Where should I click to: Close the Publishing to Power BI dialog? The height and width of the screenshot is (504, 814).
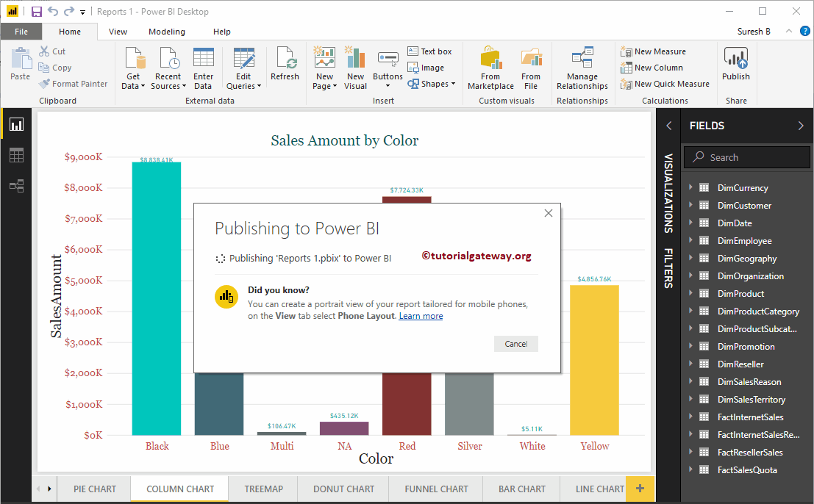[x=549, y=213]
